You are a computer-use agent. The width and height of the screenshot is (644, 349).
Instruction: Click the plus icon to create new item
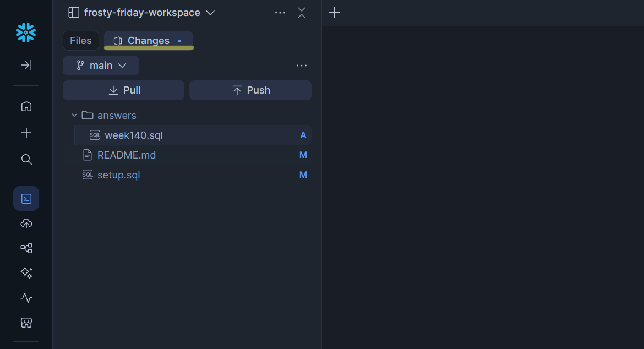click(26, 132)
